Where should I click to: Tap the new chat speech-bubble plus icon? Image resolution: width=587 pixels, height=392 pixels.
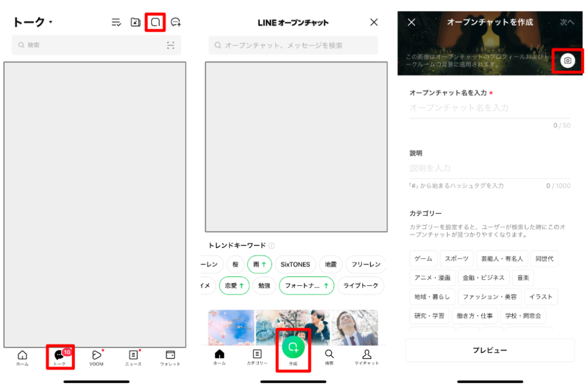pyautogui.click(x=175, y=22)
